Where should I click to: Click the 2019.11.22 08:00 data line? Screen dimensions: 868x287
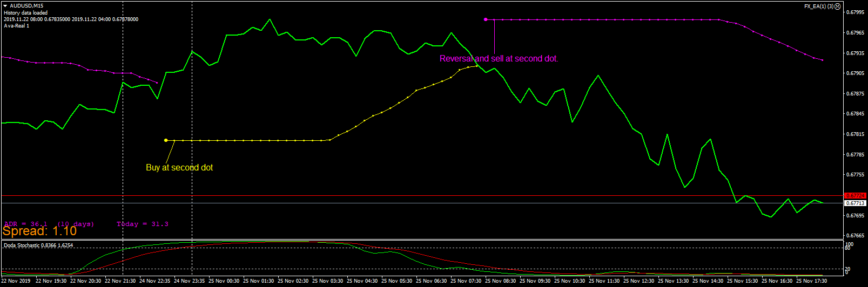pos(71,19)
